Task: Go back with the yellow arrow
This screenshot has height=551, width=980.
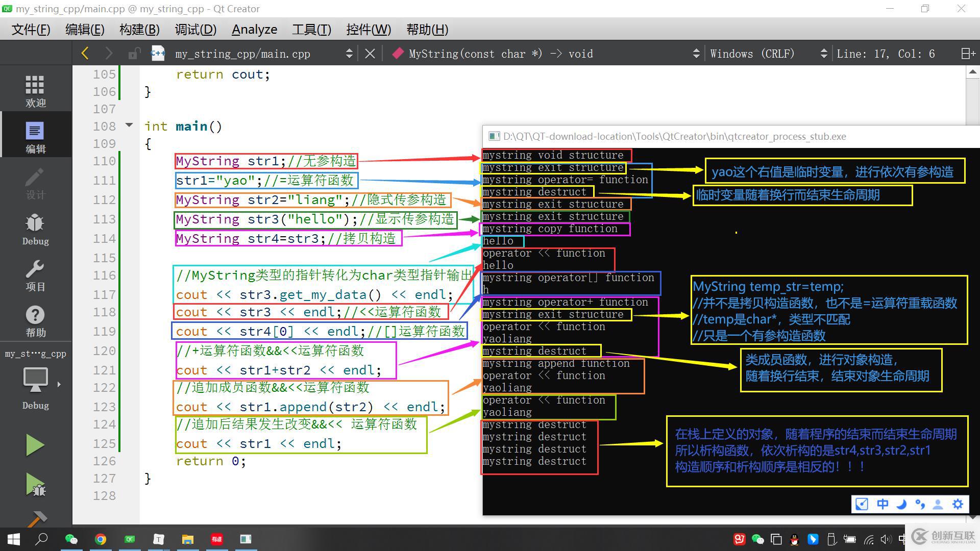Action: 85,54
